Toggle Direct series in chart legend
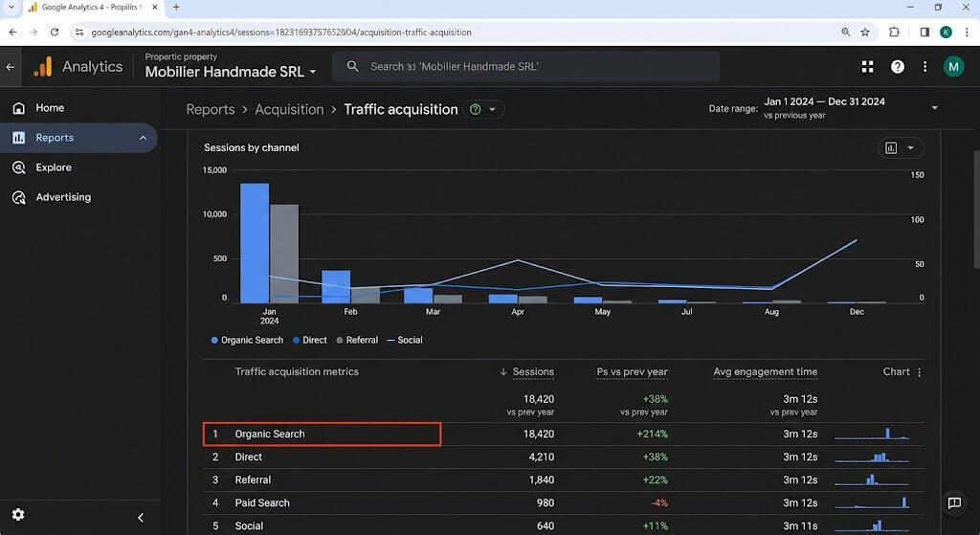The height and width of the screenshot is (535, 980). click(309, 340)
